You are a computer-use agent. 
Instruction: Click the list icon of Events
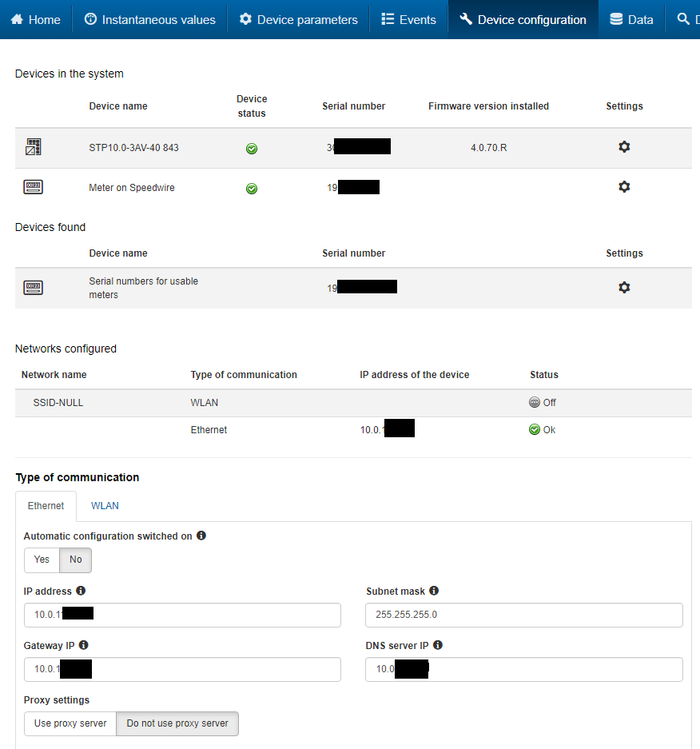click(388, 19)
